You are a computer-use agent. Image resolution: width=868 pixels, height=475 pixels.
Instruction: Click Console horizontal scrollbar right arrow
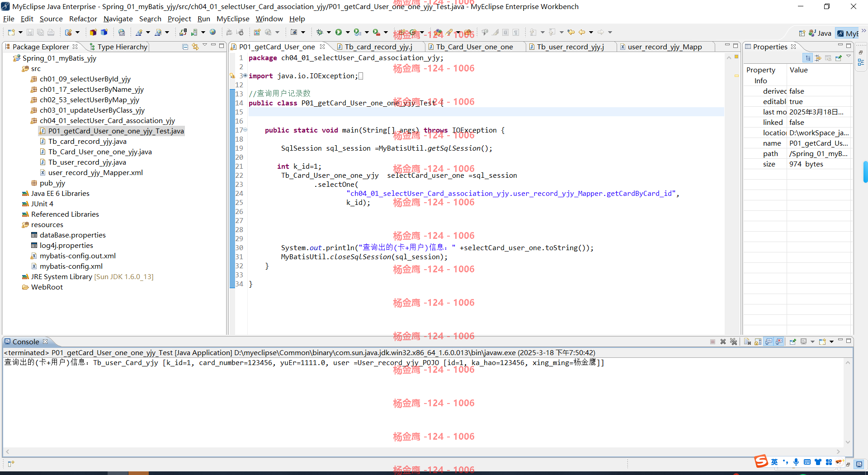pos(839,451)
